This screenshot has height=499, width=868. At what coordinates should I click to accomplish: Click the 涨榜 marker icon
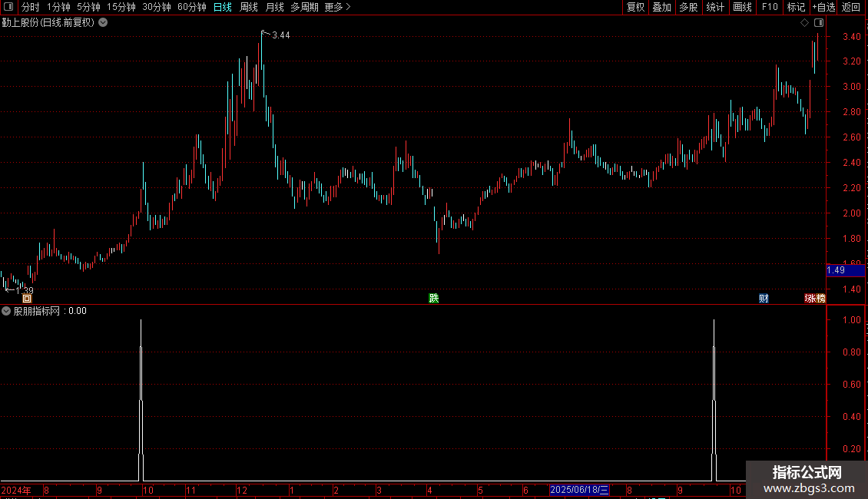(815, 299)
